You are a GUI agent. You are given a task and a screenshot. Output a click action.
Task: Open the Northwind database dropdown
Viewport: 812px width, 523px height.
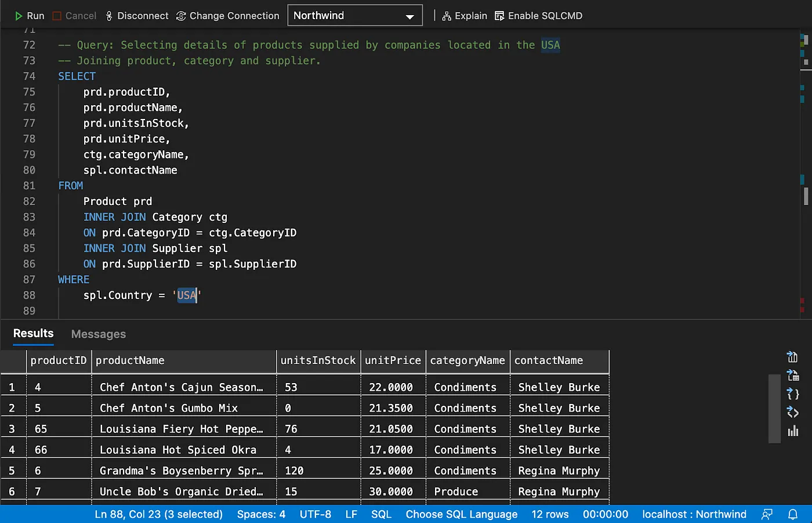point(355,16)
